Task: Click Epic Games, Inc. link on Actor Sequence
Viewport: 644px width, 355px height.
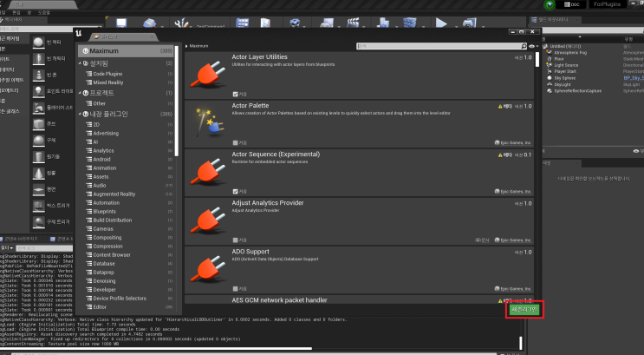Action: [x=513, y=191]
